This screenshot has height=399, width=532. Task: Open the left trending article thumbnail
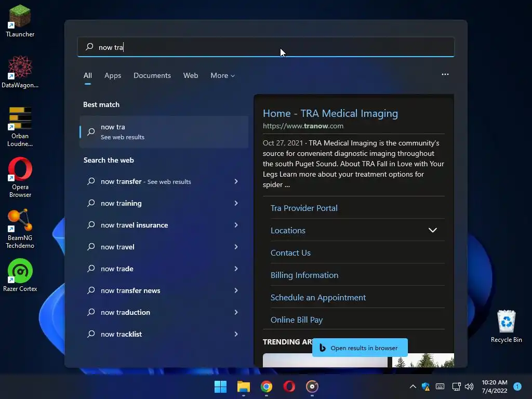325,361
